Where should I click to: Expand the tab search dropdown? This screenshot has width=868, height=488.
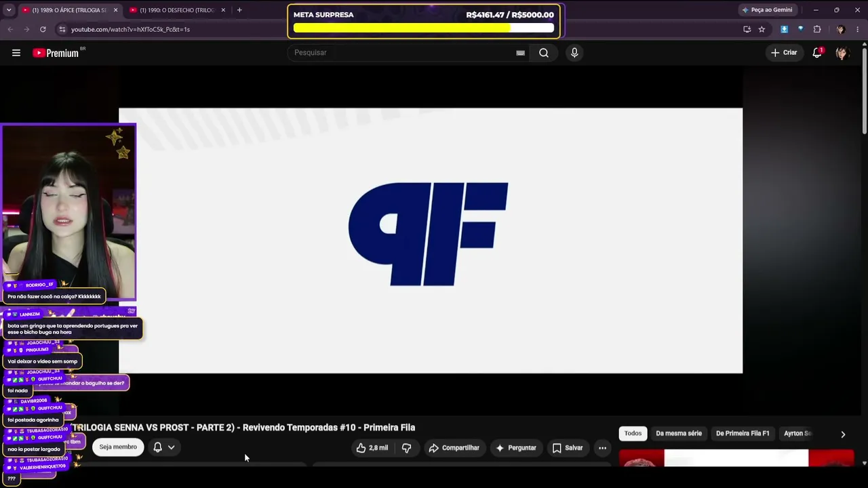pos(9,10)
